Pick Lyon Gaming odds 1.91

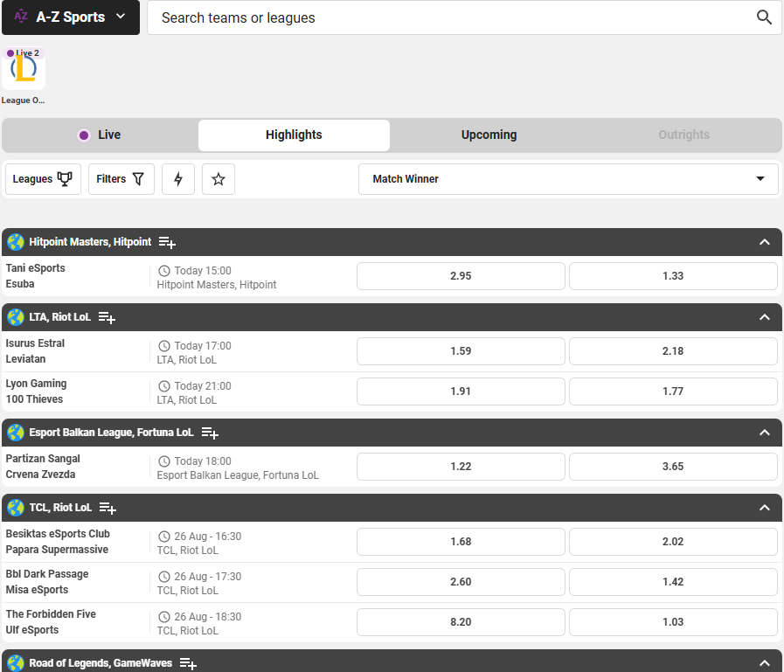(x=461, y=391)
